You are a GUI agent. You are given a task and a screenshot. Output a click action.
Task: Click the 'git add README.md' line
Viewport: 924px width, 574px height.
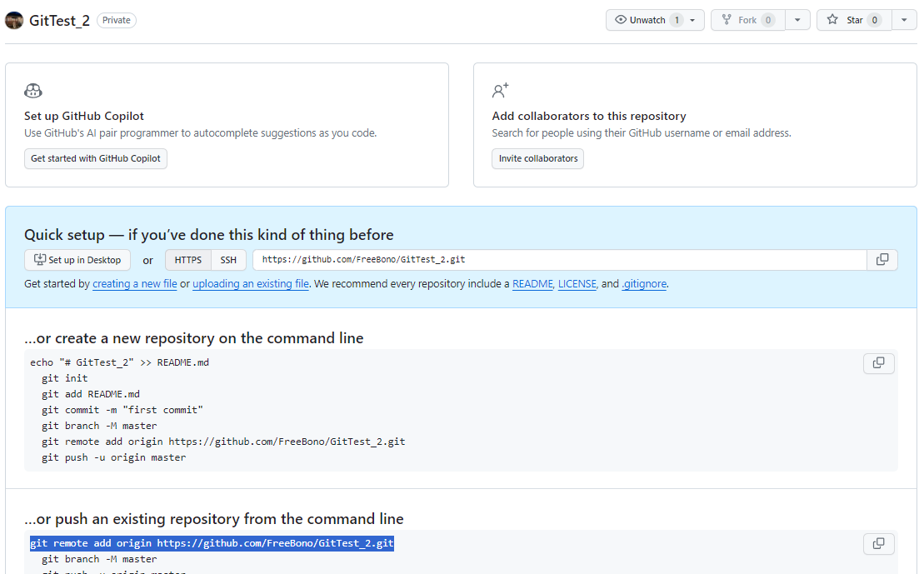point(91,394)
